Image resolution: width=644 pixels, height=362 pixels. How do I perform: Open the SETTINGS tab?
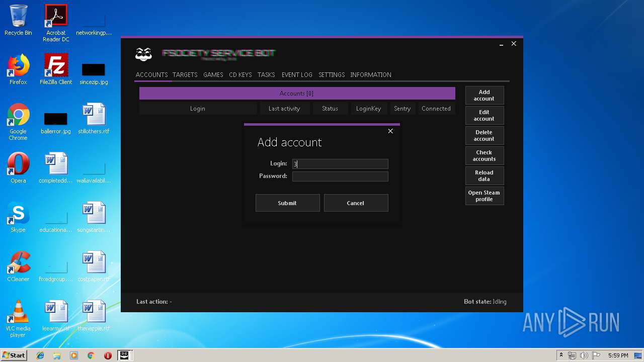pyautogui.click(x=332, y=74)
